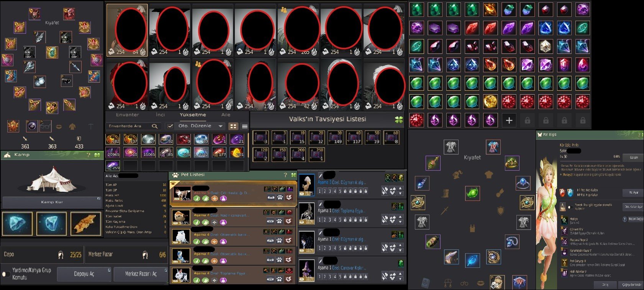The width and height of the screenshot is (644, 290).
Task: Toggle Yardımcı/Kahya Grup Komutu switch
Action: (x=6, y=274)
